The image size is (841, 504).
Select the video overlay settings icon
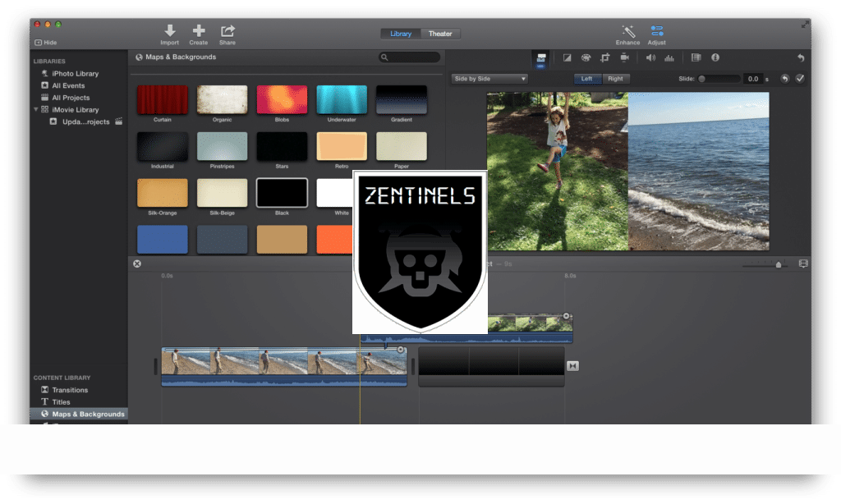540,58
